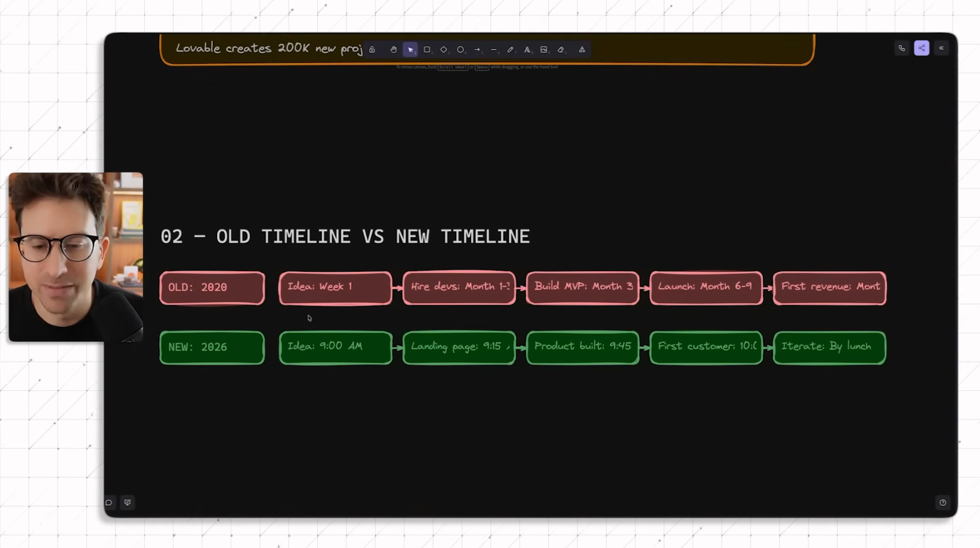
Task: Start presentation mode icon
Action: point(128,502)
